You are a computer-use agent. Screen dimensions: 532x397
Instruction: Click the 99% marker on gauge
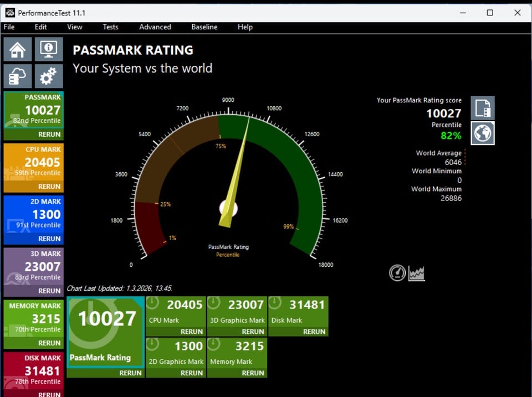click(288, 226)
